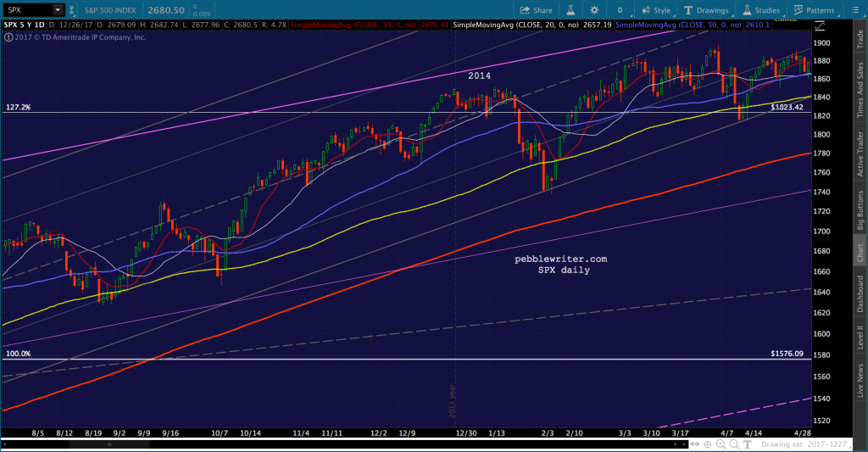Click the price axis scale curve icon
Image resolution: width=868 pixels, height=452 pixels.
pos(820,25)
